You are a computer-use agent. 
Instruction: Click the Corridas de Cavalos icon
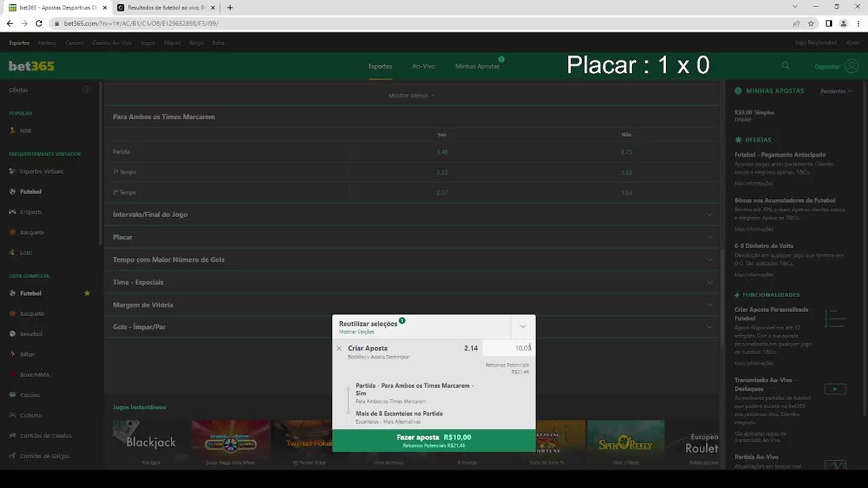12,436
